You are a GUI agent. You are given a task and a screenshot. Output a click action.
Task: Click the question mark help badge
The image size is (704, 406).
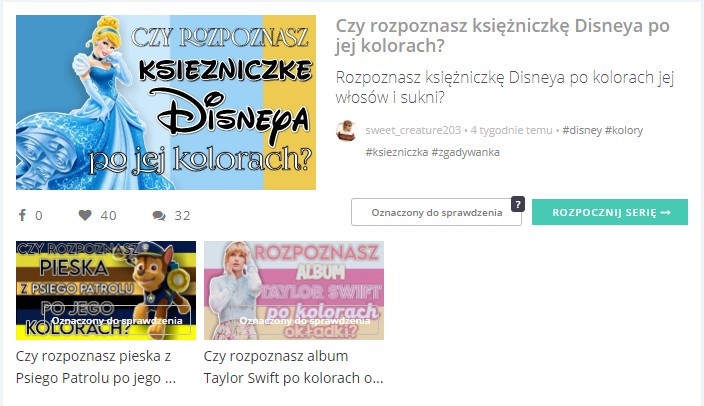[518, 204]
